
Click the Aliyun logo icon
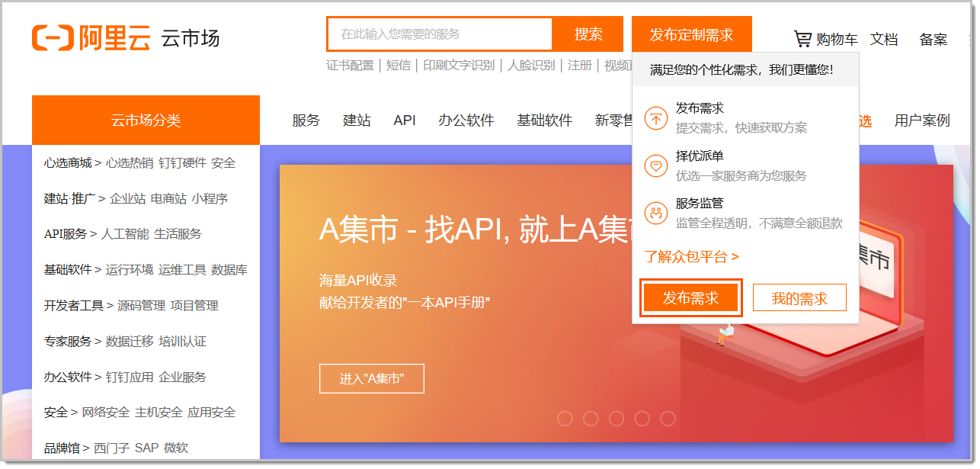[x=52, y=38]
